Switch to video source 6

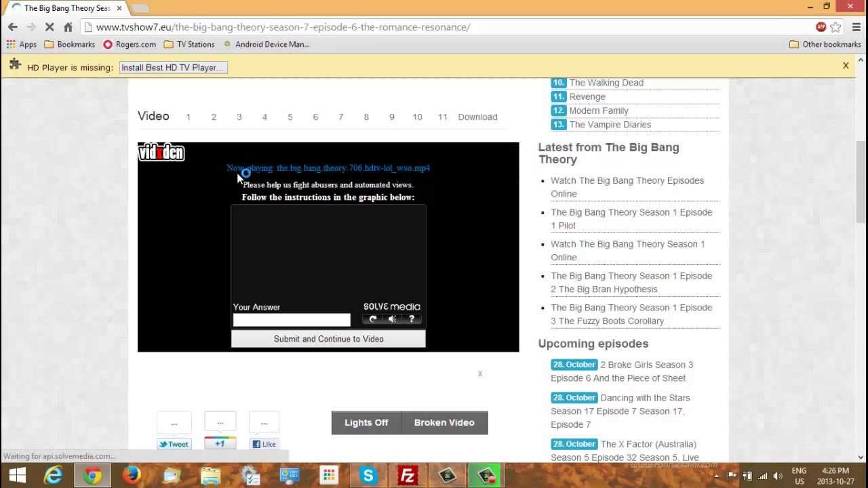(315, 117)
